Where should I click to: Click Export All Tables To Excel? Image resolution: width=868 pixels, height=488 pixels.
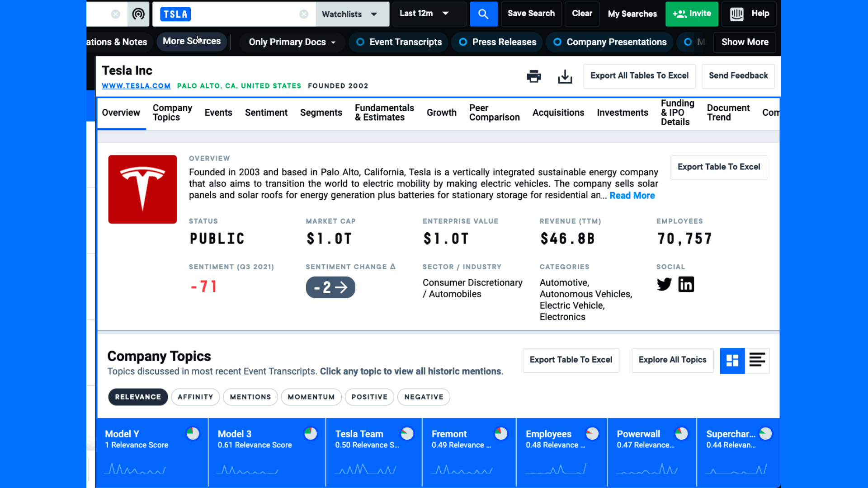pos(639,76)
